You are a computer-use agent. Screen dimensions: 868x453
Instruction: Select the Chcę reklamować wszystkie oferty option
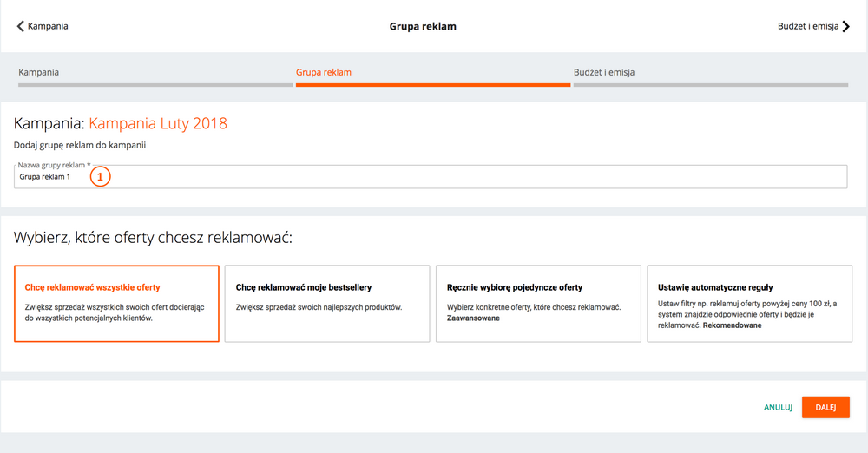(x=117, y=304)
